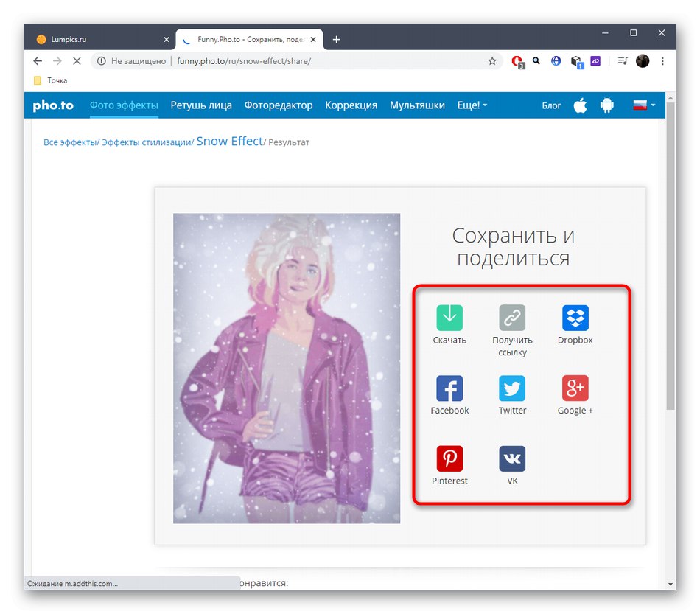Open the blue globe extension icon
The height and width of the screenshot is (614, 700).
pyautogui.click(x=556, y=60)
